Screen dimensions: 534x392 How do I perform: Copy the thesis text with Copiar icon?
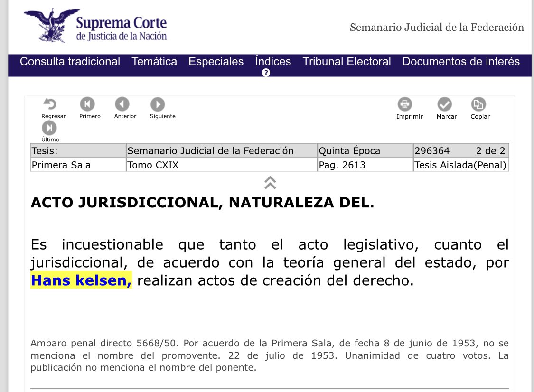[478, 104]
